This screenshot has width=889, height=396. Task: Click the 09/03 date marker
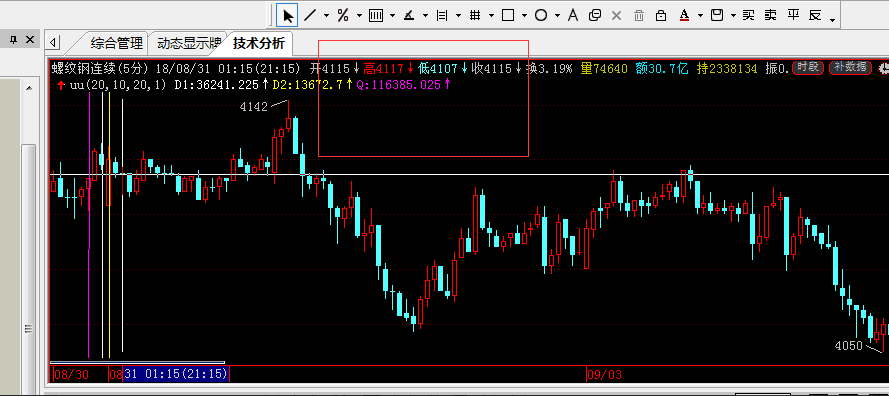[x=604, y=374]
